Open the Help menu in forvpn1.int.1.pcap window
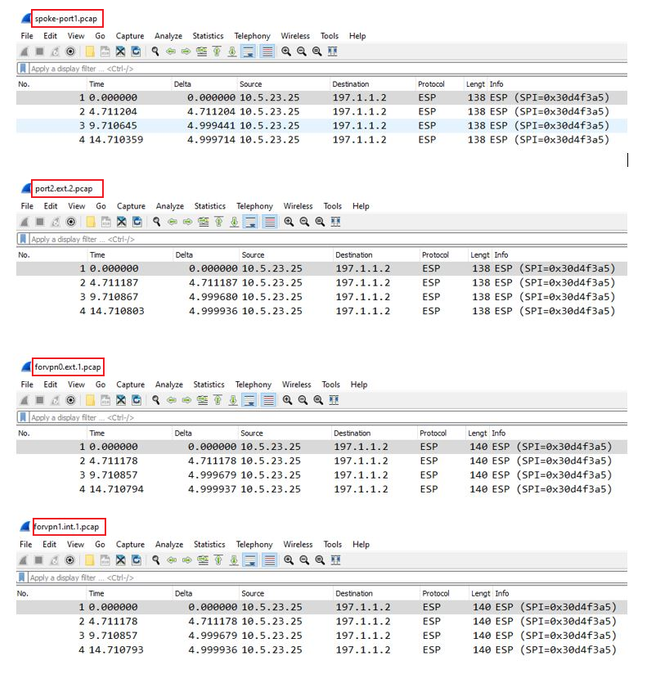The height and width of the screenshot is (679, 651). 361,544
